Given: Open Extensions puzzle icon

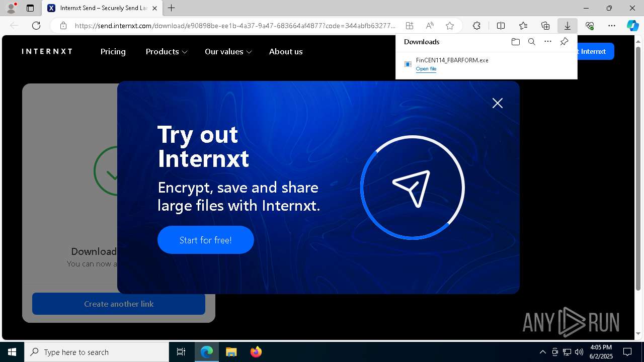Looking at the screenshot, I should pyautogui.click(x=476, y=26).
